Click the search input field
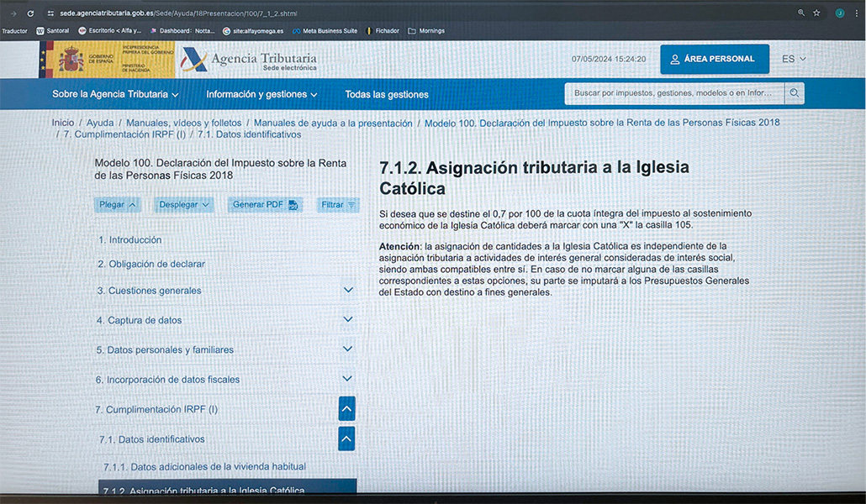This screenshot has width=866, height=504. tap(673, 93)
